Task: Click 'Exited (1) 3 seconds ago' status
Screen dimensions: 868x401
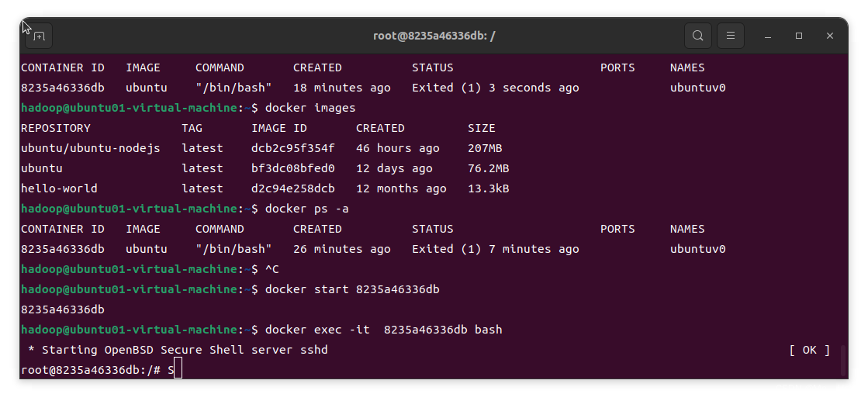Action: (496, 88)
